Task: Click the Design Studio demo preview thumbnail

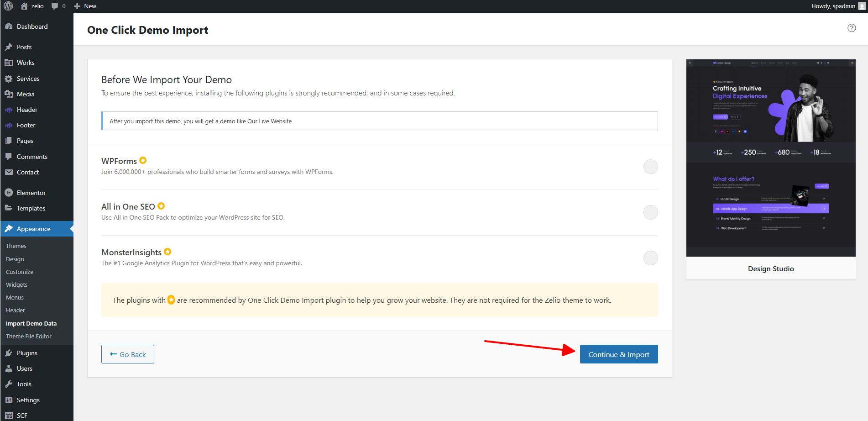Action: tap(771, 158)
